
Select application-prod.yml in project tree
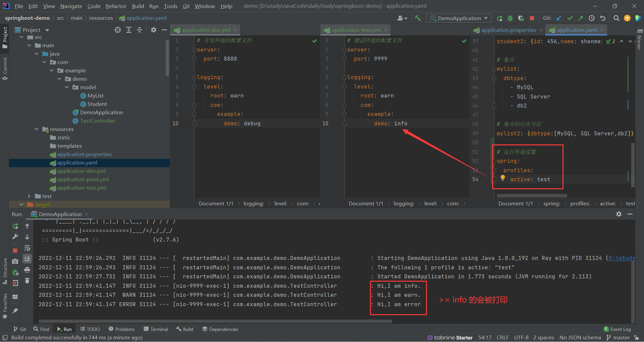point(83,179)
